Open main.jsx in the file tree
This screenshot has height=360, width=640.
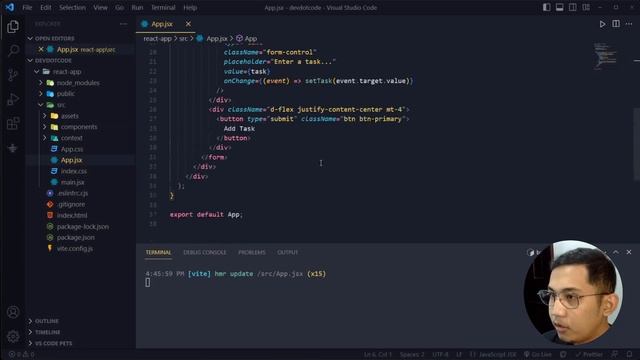click(73, 182)
